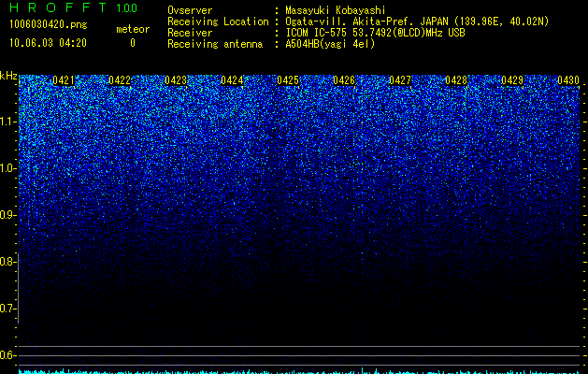588x374 pixels.
Task: Click the 1.1 kHz axis label
Action: coord(7,122)
